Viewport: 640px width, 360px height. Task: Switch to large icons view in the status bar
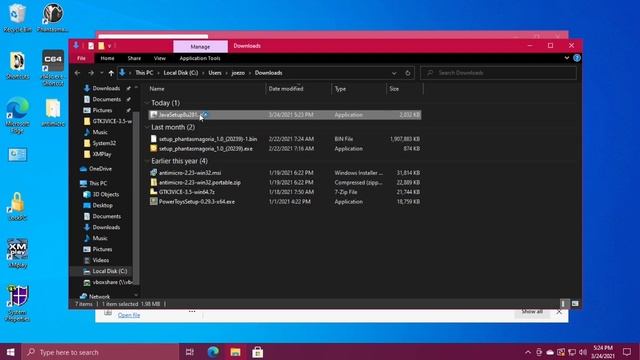(575, 304)
